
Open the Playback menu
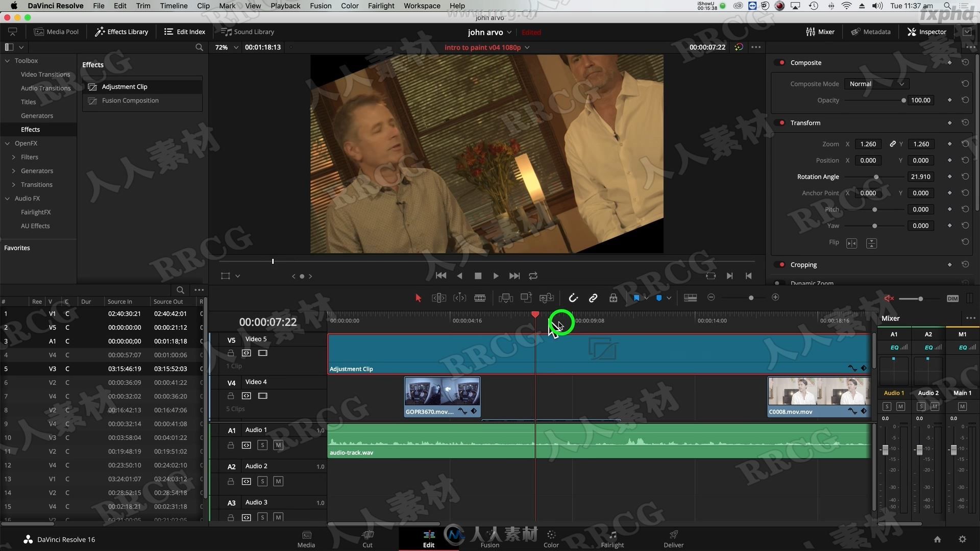(285, 6)
